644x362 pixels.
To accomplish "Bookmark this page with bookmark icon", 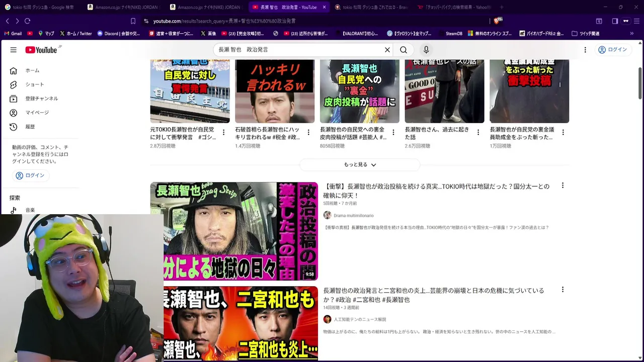I will point(133,21).
